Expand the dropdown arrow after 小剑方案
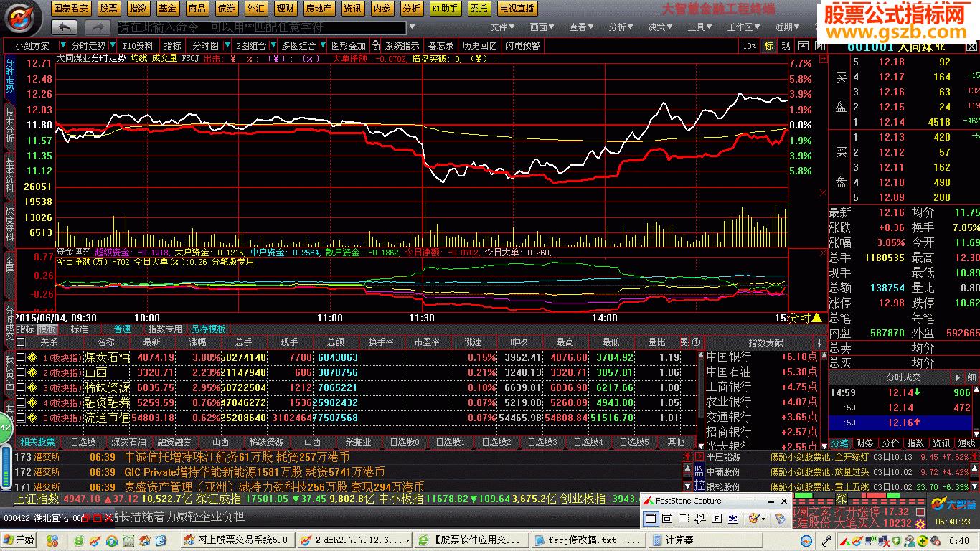The image size is (980, 551). 62,45
